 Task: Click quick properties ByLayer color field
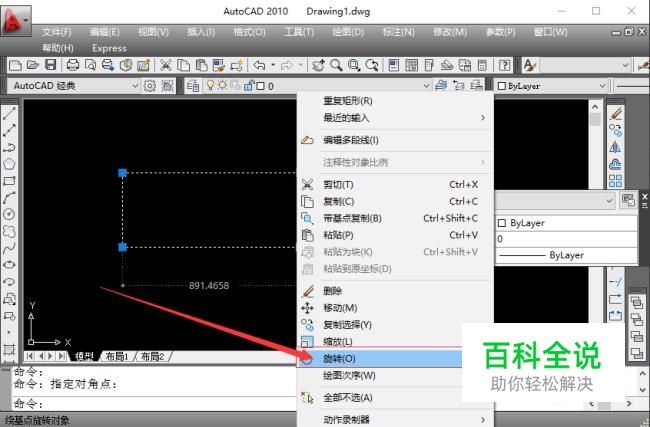tap(566, 223)
